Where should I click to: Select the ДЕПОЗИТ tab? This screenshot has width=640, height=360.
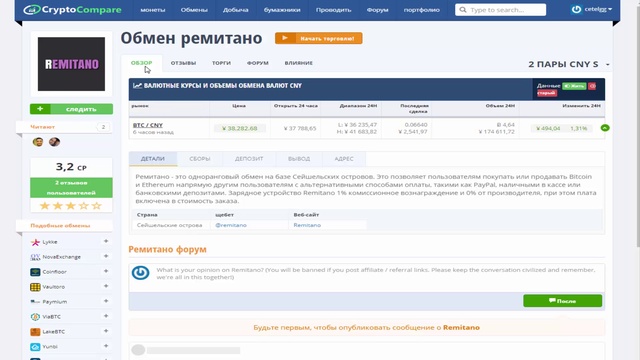pyautogui.click(x=249, y=159)
